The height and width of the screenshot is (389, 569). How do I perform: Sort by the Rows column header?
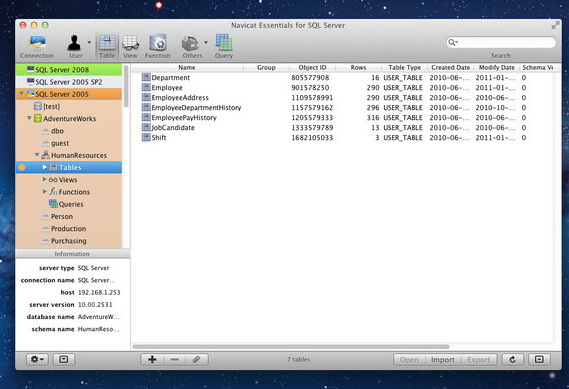pos(358,67)
